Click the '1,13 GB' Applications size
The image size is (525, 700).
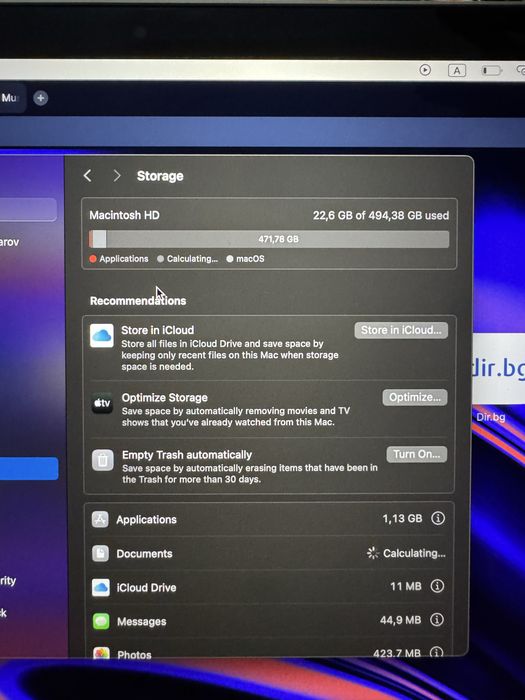(x=402, y=518)
